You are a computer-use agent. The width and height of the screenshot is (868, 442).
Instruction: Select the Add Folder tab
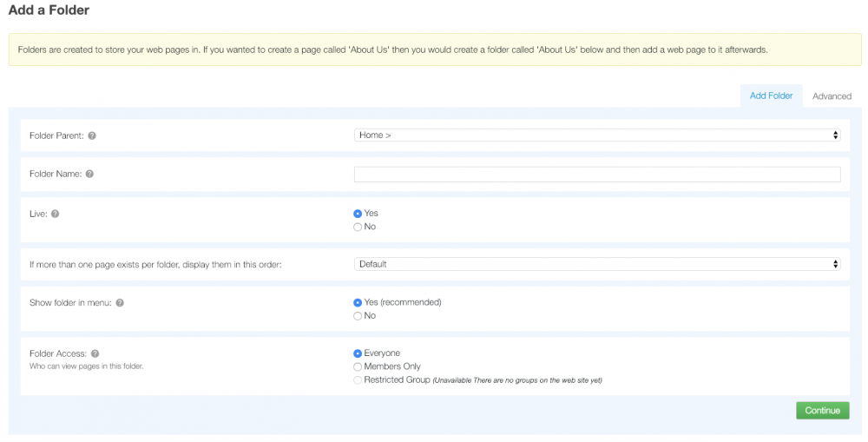pos(771,96)
